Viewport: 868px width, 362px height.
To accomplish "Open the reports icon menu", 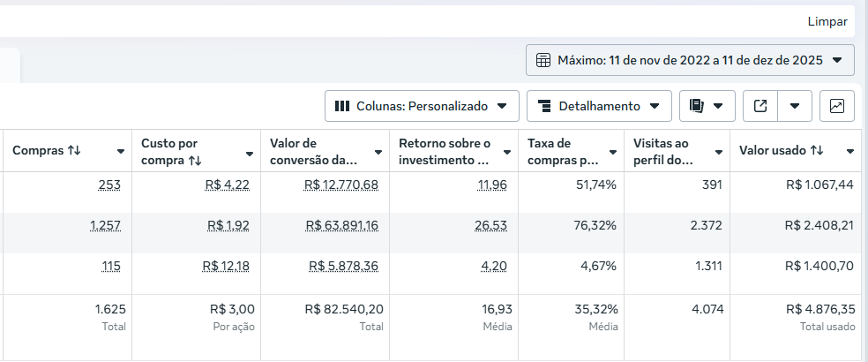I will 707,106.
